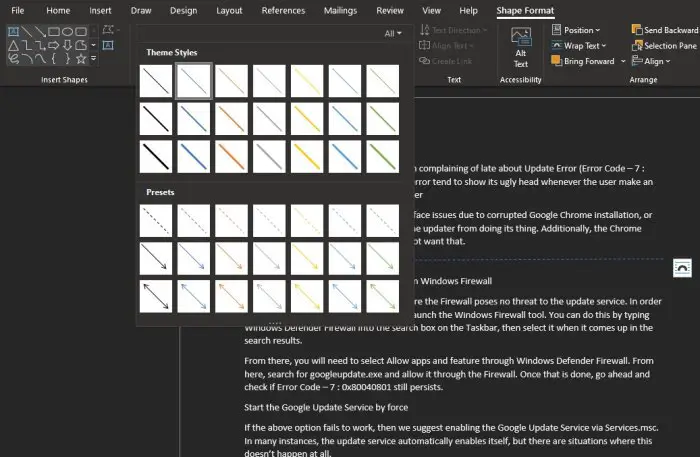The height and width of the screenshot is (457, 700).
Task: Open the Align dropdown
Action: tap(651, 61)
